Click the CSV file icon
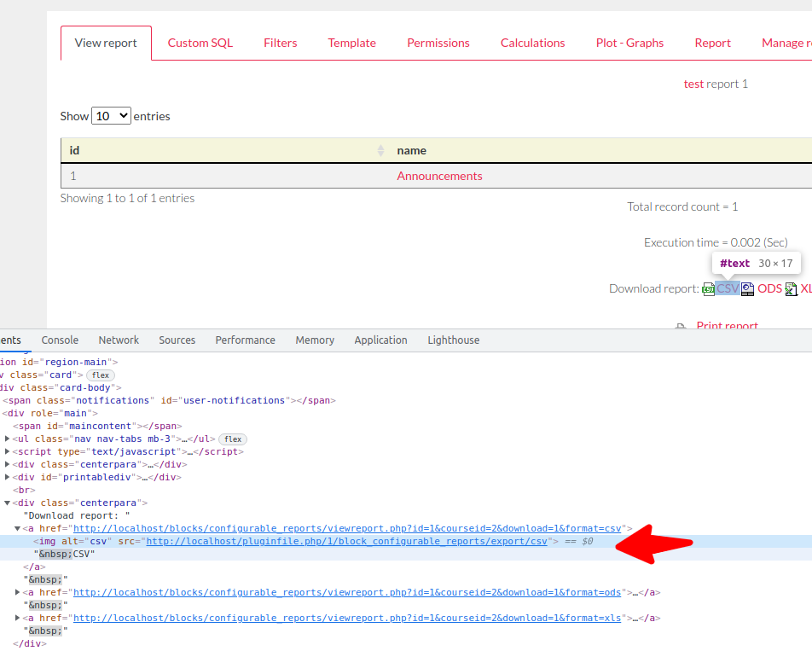Screen dimensions: 812x651 (x=708, y=289)
